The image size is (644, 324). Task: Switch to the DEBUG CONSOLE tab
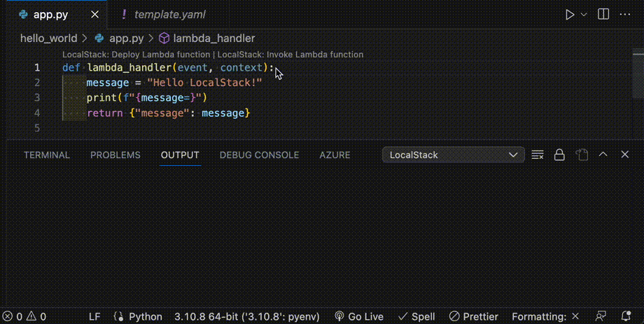[x=259, y=155]
